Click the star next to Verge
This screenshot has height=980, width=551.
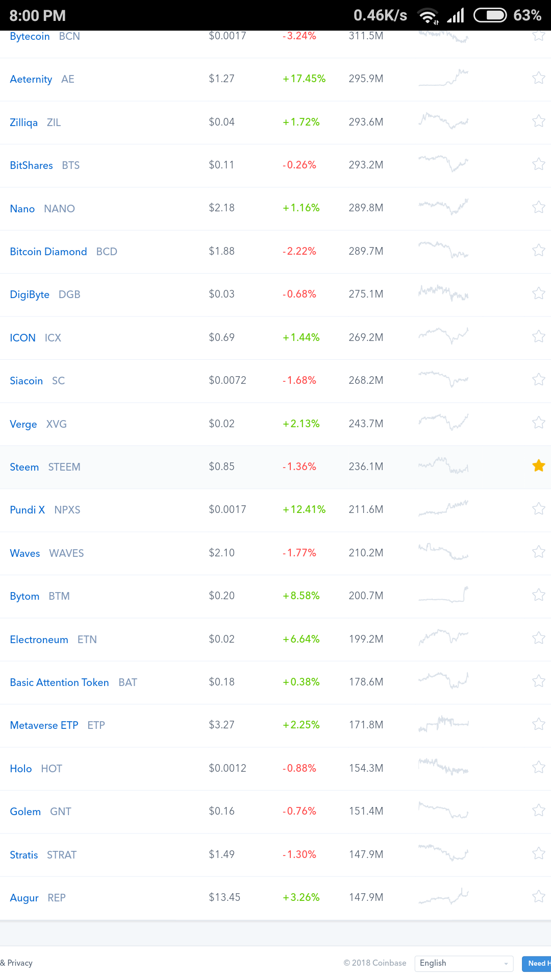pyautogui.click(x=538, y=423)
